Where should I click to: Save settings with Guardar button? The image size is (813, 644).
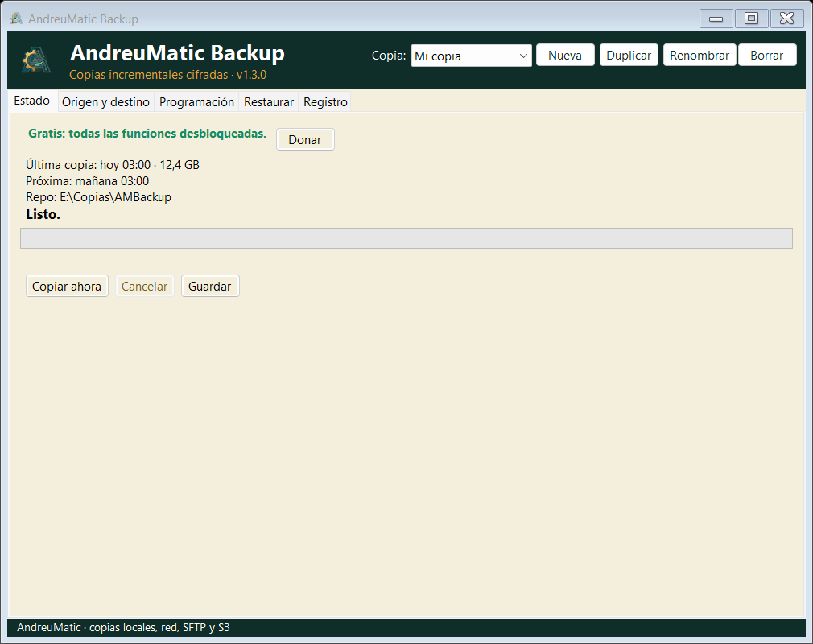(210, 287)
